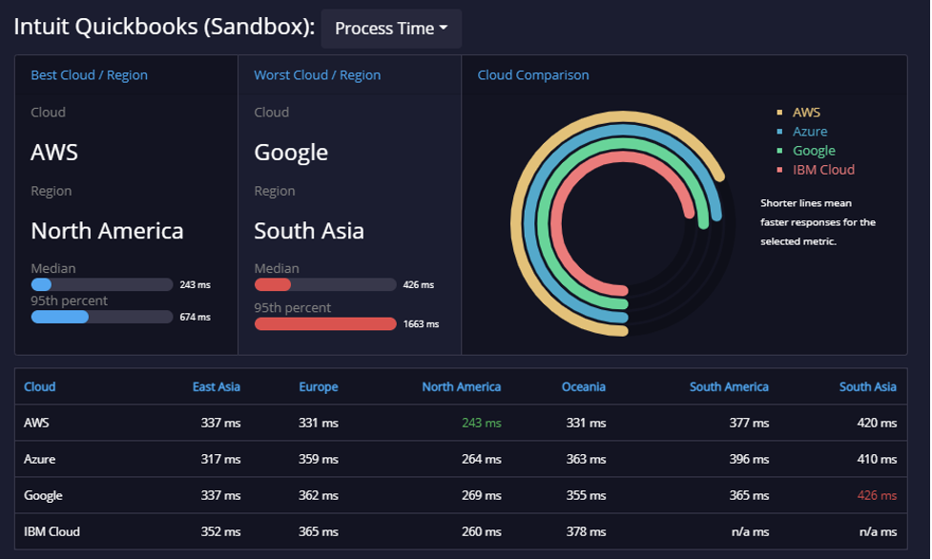The height and width of the screenshot is (560, 932).
Task: Click Azure East Asia 317 ms cell
Action: tap(220, 459)
